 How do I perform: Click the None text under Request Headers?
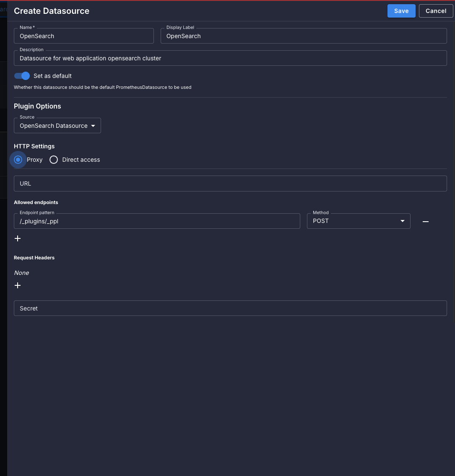coord(21,273)
